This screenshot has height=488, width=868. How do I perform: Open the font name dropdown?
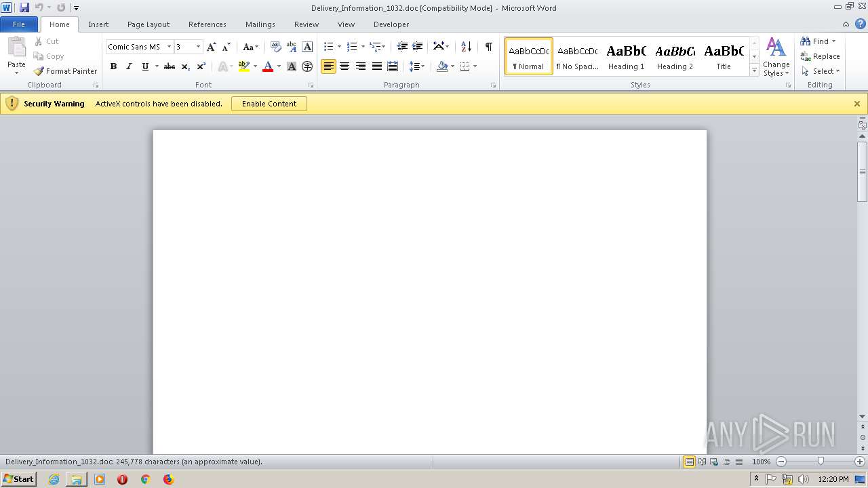point(169,47)
